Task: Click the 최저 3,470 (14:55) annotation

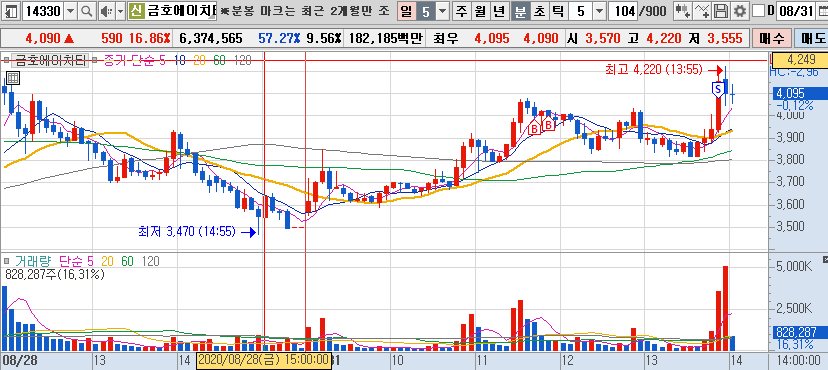Action: [x=187, y=231]
